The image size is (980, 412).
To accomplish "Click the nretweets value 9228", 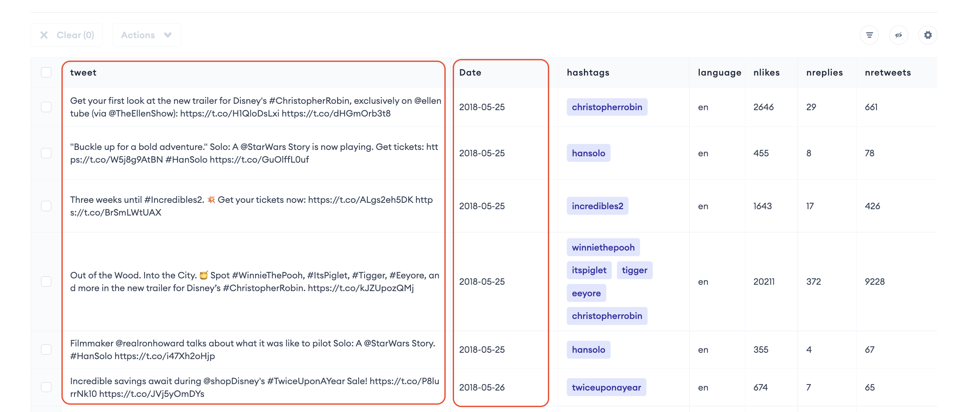I will pos(875,282).
